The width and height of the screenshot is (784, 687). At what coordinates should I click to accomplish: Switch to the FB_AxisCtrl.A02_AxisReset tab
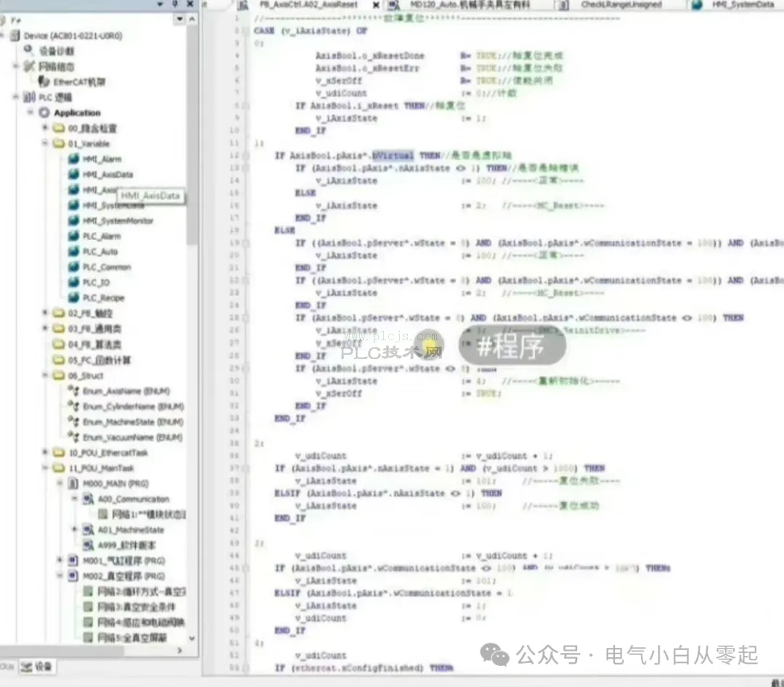coord(309,4)
